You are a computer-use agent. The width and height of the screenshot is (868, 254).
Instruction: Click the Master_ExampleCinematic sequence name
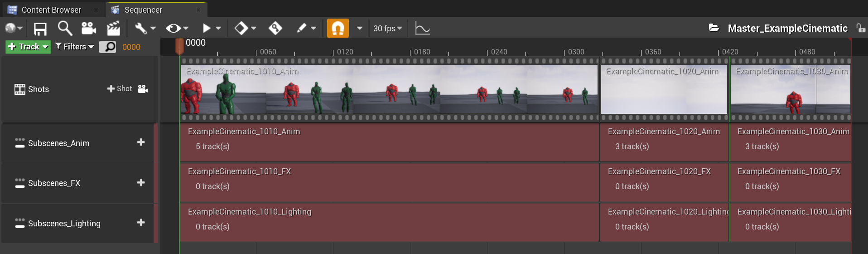(788, 28)
